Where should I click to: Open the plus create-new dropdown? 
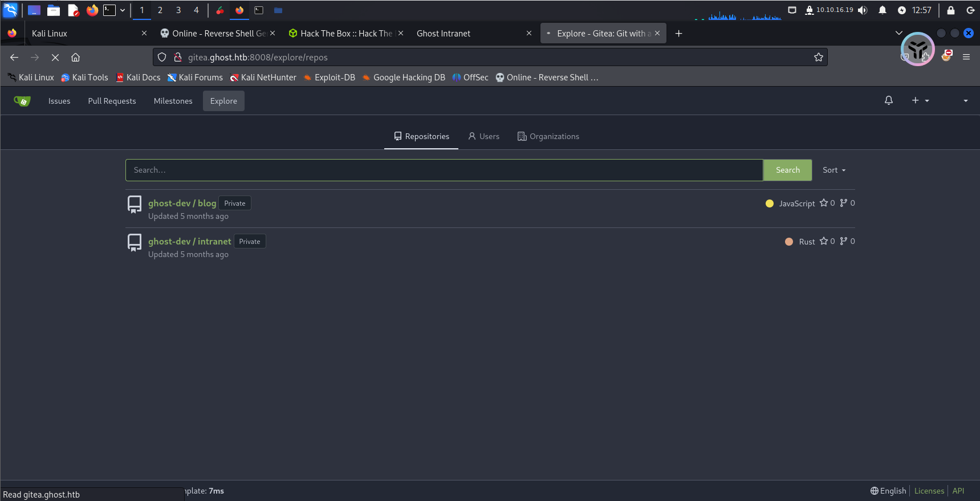pos(920,100)
